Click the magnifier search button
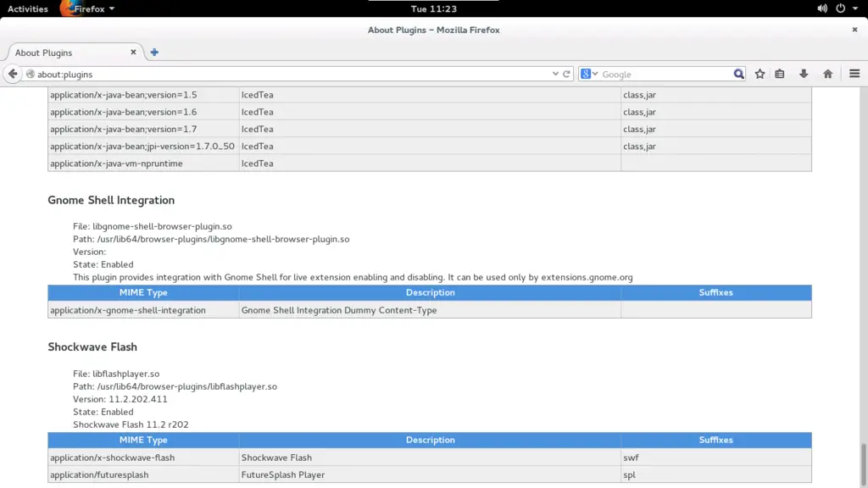The image size is (868, 488). pyautogui.click(x=738, y=75)
